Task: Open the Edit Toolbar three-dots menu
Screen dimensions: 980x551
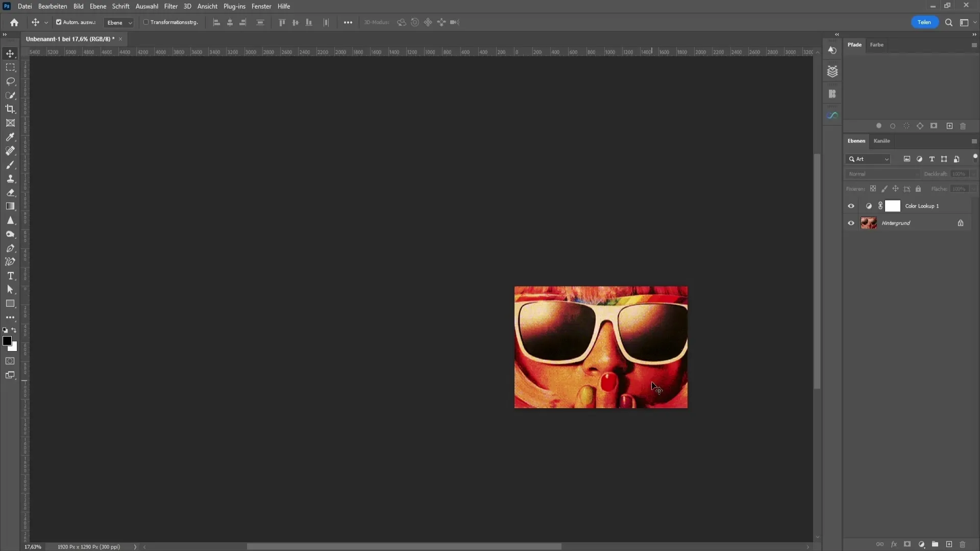Action: (x=10, y=317)
